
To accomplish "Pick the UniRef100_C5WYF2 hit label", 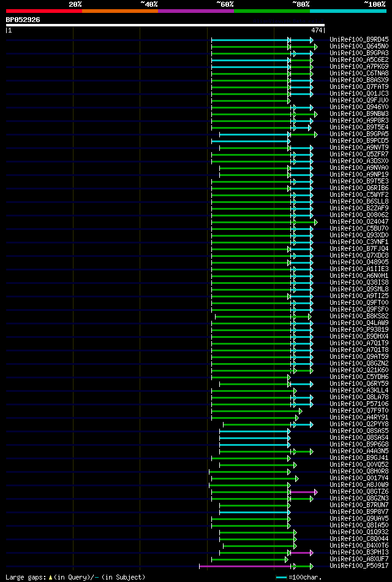I will click(x=359, y=195).
